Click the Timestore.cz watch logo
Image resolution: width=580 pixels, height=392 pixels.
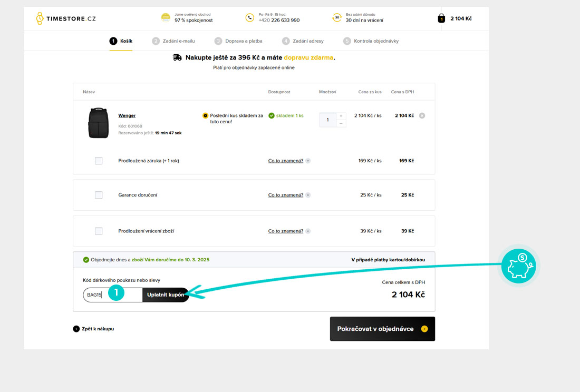click(x=40, y=18)
